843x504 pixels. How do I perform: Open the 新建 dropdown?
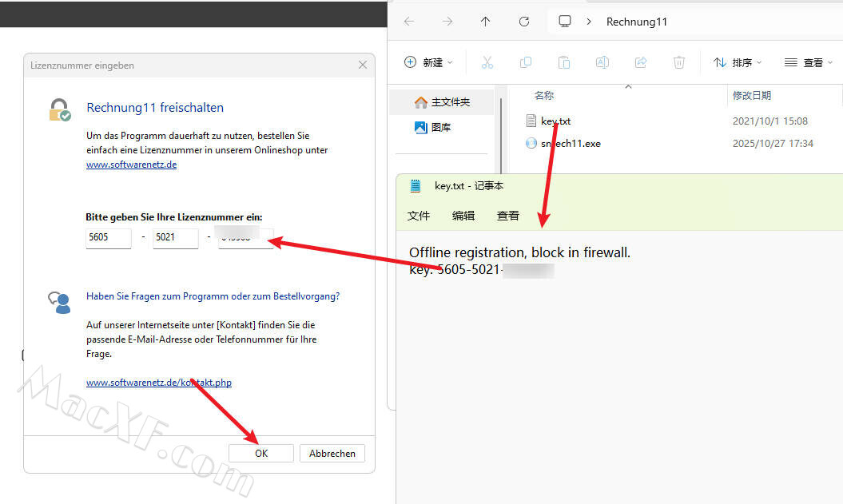point(429,62)
